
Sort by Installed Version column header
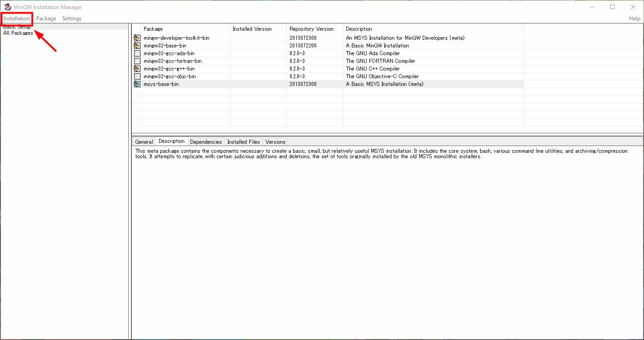(258, 29)
